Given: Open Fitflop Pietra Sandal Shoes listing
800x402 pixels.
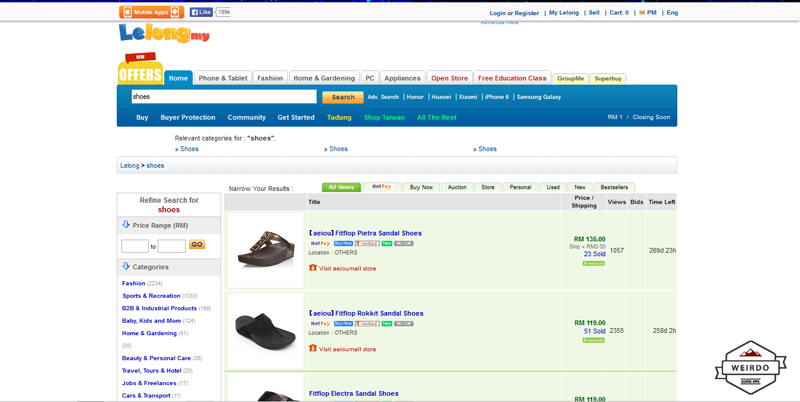Looking at the screenshot, I should (x=365, y=233).
